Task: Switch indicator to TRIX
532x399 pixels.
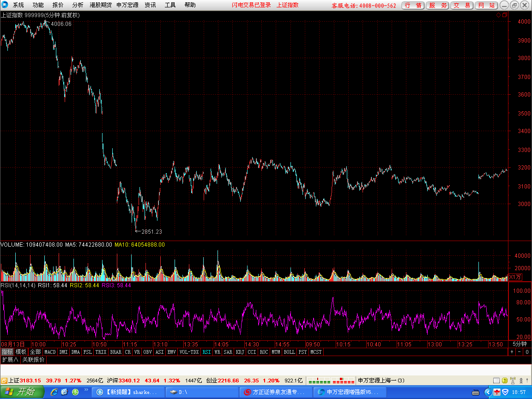Action: tap(101, 352)
